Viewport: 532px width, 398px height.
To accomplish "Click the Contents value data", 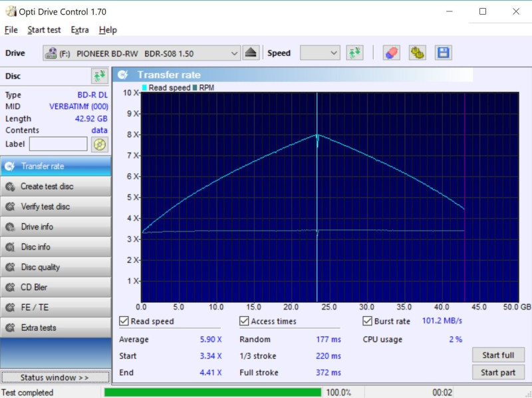I will click(99, 130).
